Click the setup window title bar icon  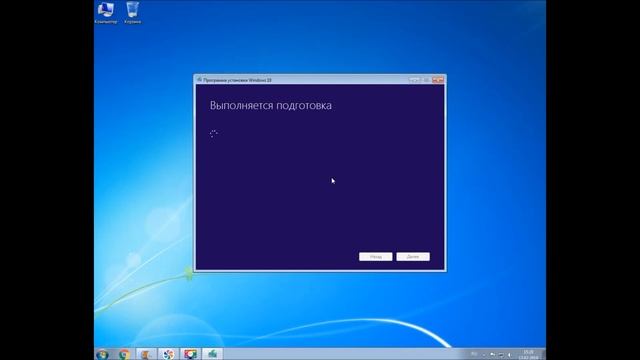(x=199, y=80)
